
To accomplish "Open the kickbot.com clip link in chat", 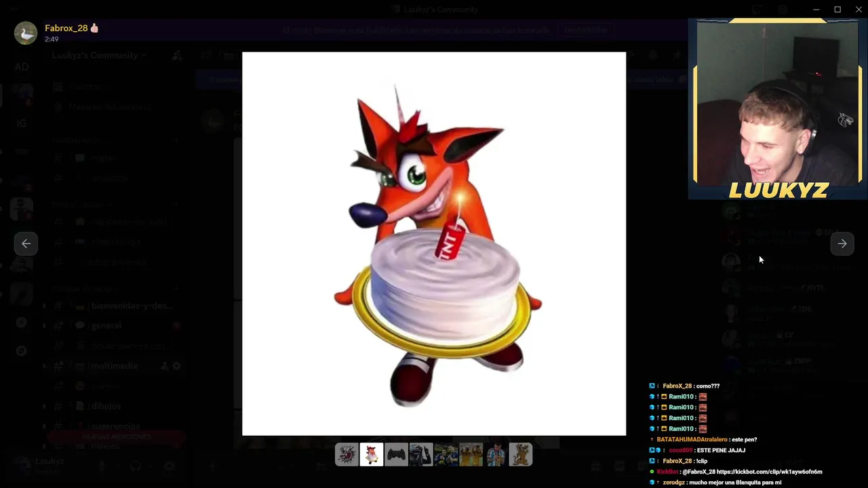I will click(x=770, y=472).
